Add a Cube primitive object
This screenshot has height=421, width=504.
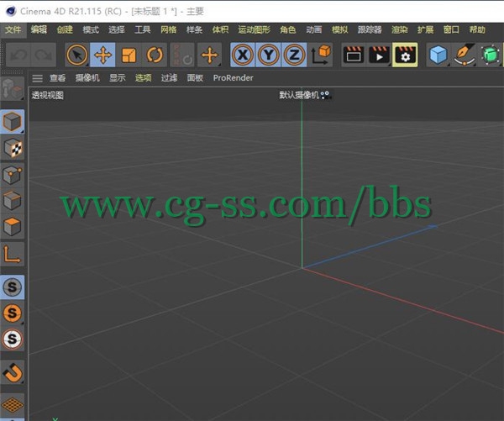pyautogui.click(x=438, y=55)
